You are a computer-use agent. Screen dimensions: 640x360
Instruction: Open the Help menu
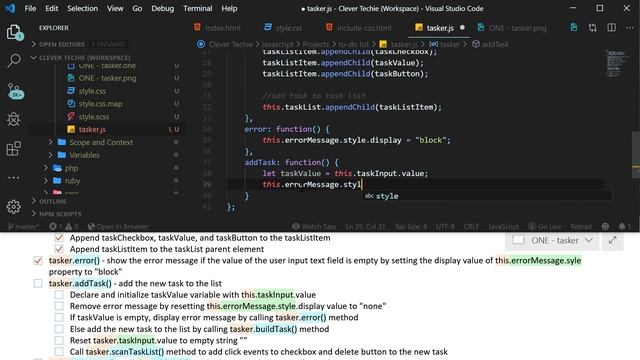pos(229,8)
